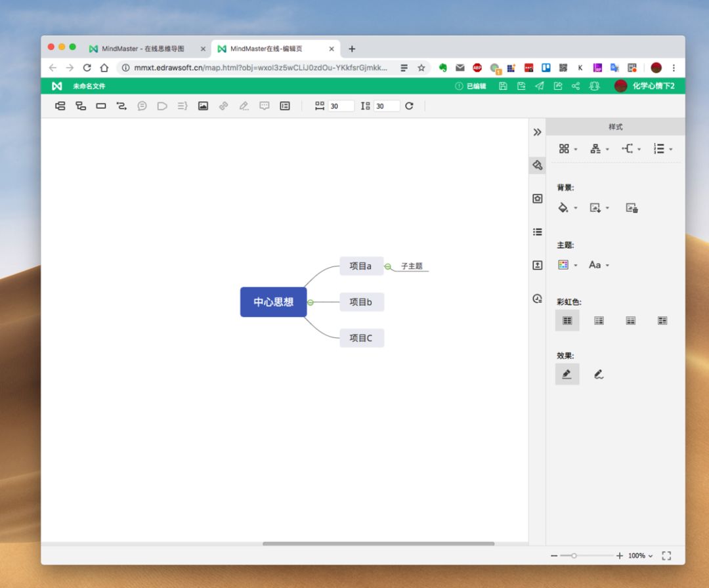
Task: Open a new browser tab with plus
Action: coord(352,49)
